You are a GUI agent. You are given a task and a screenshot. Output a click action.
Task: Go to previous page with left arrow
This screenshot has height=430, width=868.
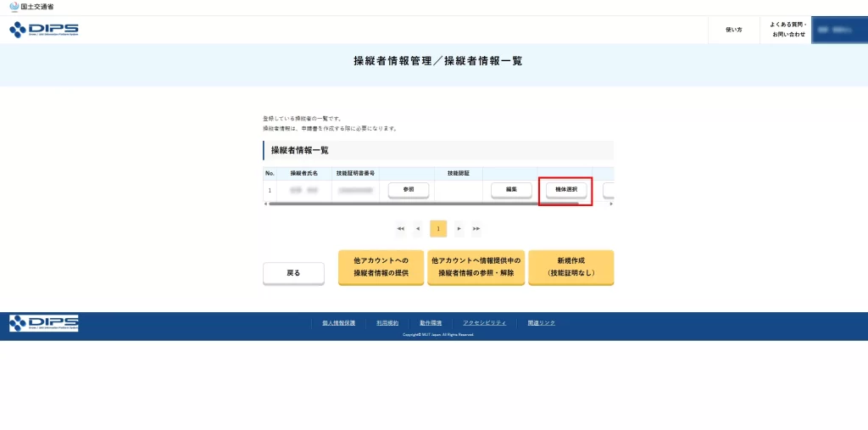(418, 228)
